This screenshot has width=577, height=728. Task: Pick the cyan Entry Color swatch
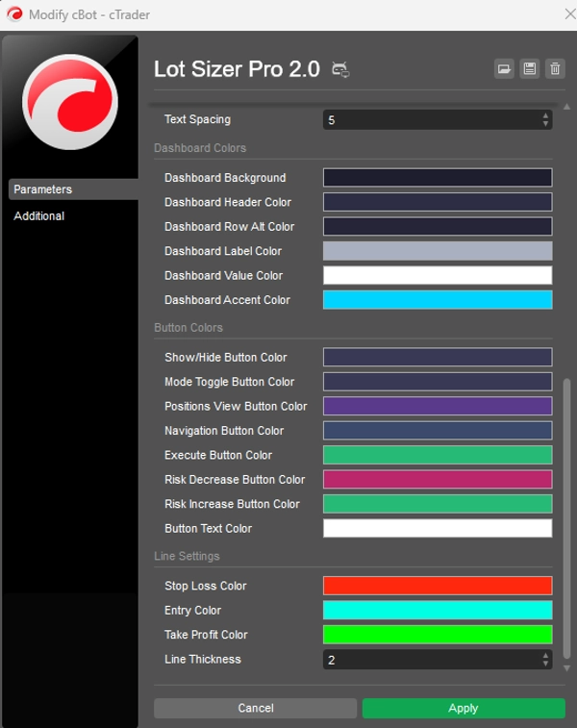[x=438, y=610]
